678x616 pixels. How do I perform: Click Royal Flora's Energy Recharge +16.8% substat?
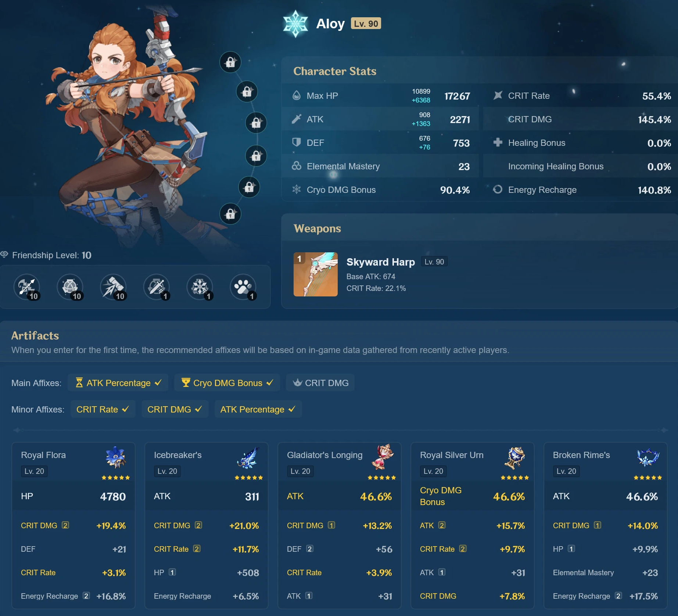73,596
